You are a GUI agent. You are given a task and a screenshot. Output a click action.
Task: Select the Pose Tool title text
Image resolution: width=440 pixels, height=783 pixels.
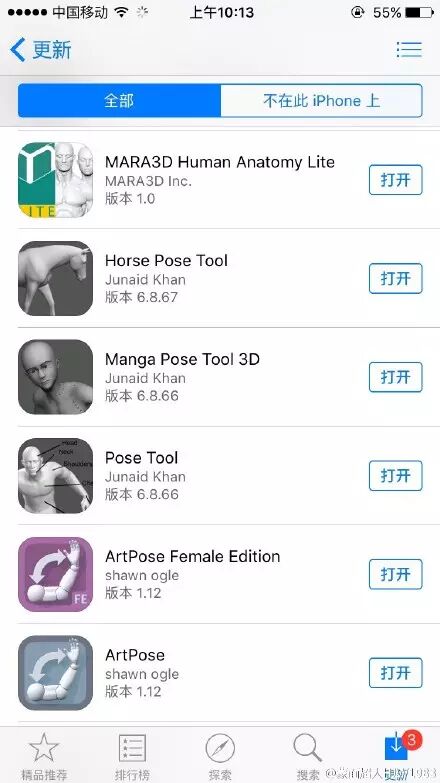(x=141, y=458)
